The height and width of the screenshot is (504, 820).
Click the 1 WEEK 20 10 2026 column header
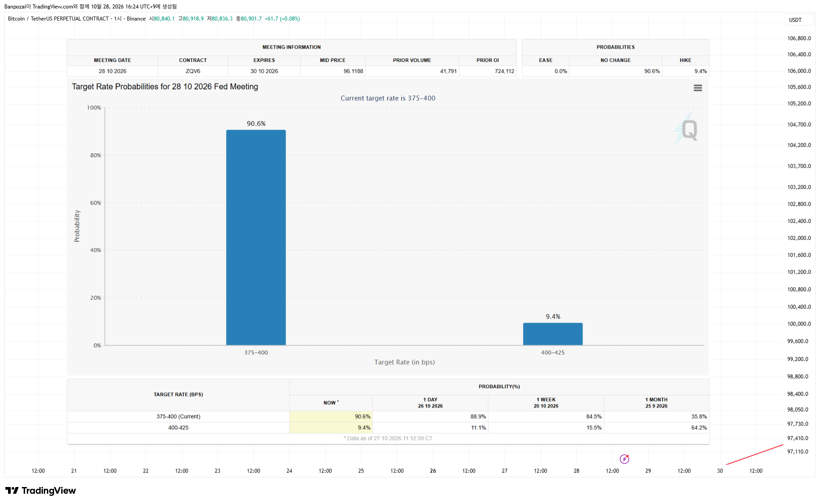tap(546, 403)
